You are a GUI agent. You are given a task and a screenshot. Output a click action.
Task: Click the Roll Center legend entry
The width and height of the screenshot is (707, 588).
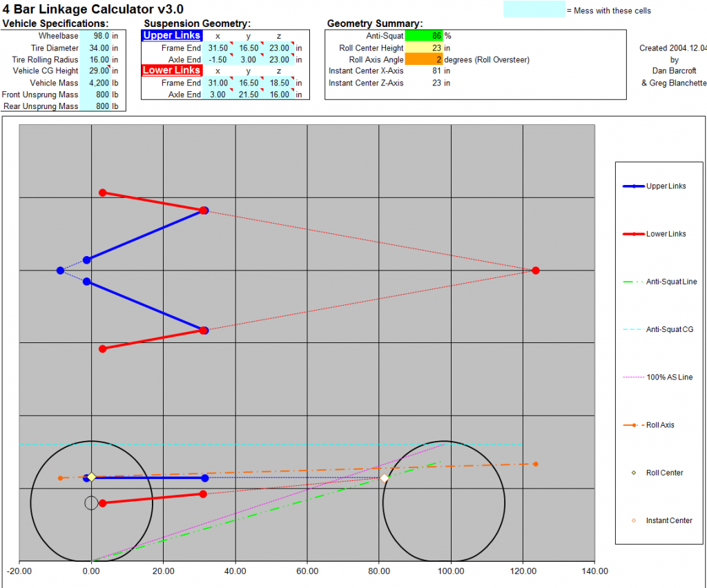pyautogui.click(x=657, y=473)
